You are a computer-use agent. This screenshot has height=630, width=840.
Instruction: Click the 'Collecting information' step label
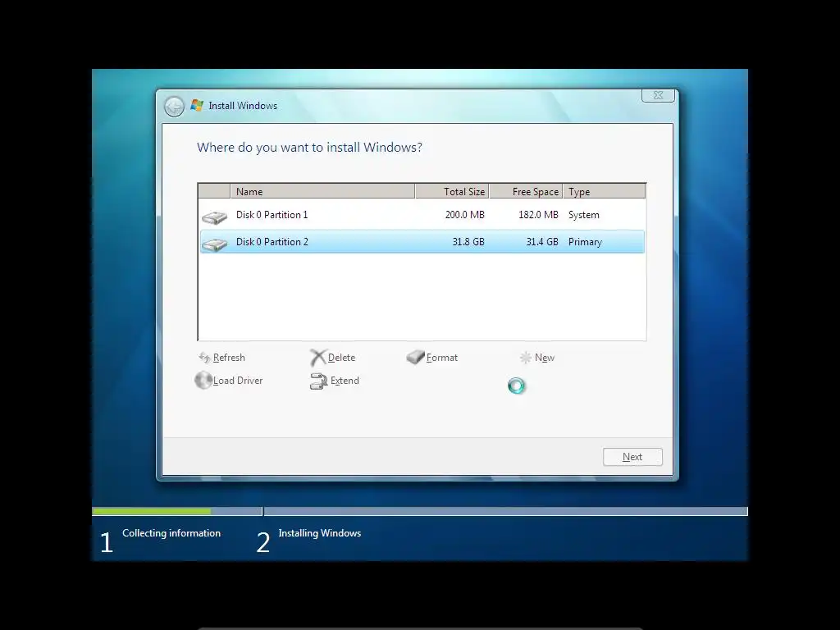click(171, 533)
